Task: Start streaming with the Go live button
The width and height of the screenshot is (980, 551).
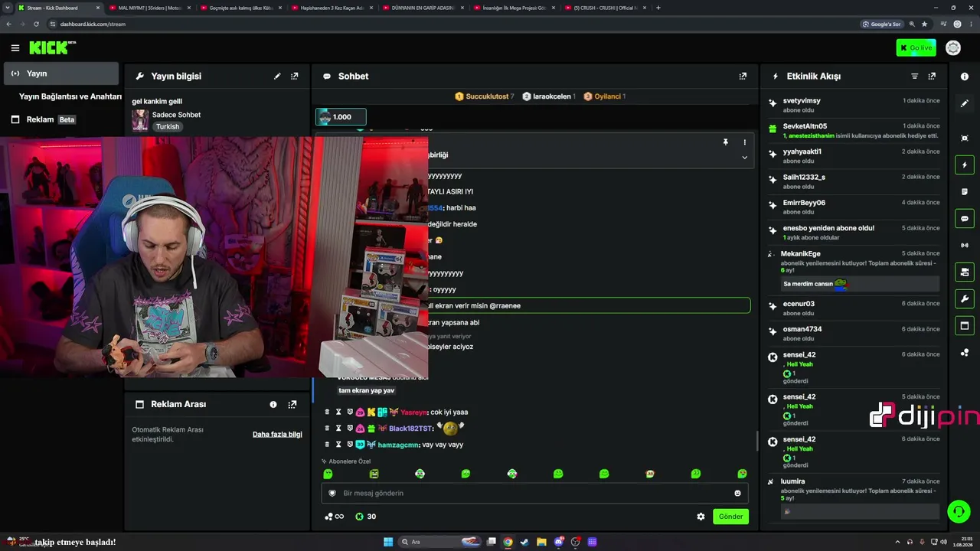Action: click(916, 48)
